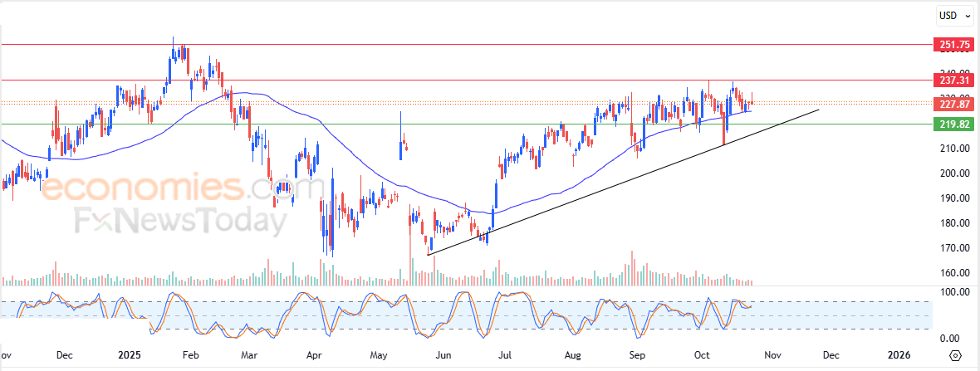The height and width of the screenshot is (371, 980).
Task: Select the 219.82 support price label
Action: pos(953,124)
